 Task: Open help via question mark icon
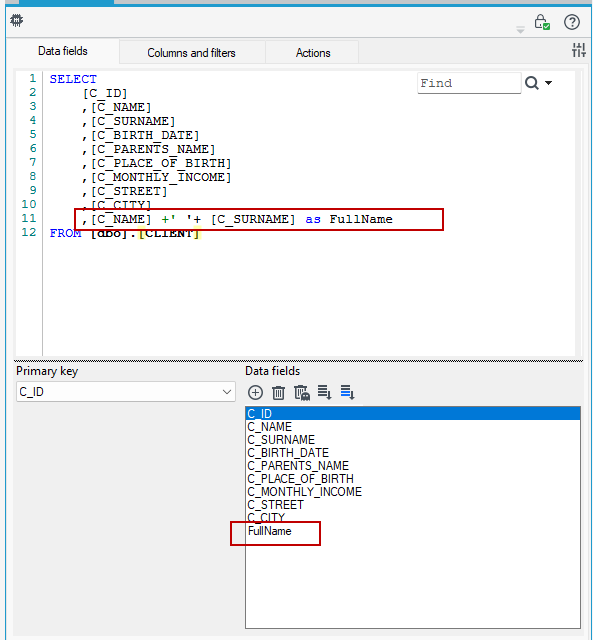coord(572,22)
